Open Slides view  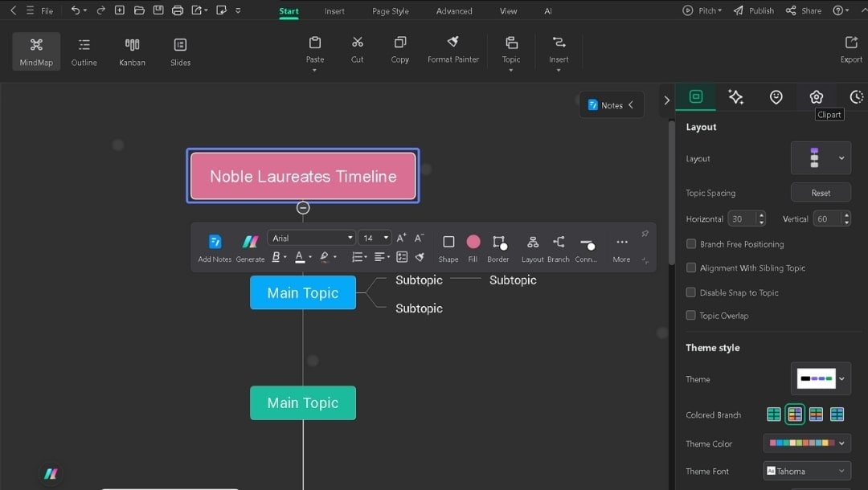tap(181, 51)
